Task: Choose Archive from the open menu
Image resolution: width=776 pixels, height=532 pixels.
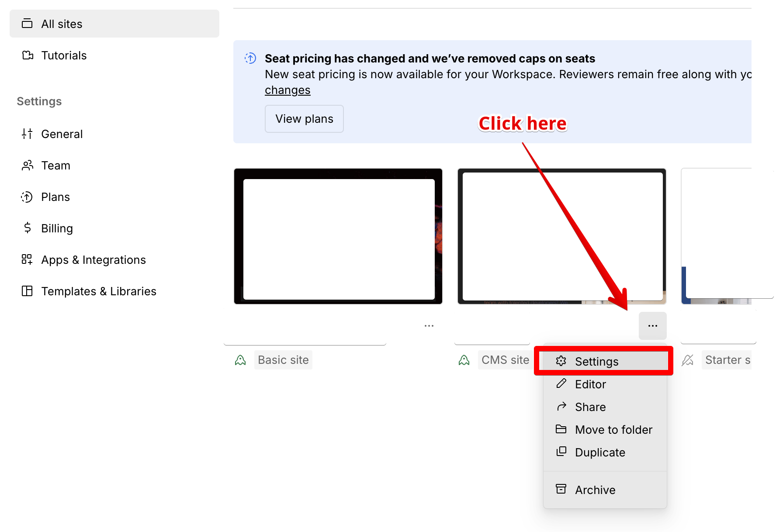Action: click(x=596, y=490)
